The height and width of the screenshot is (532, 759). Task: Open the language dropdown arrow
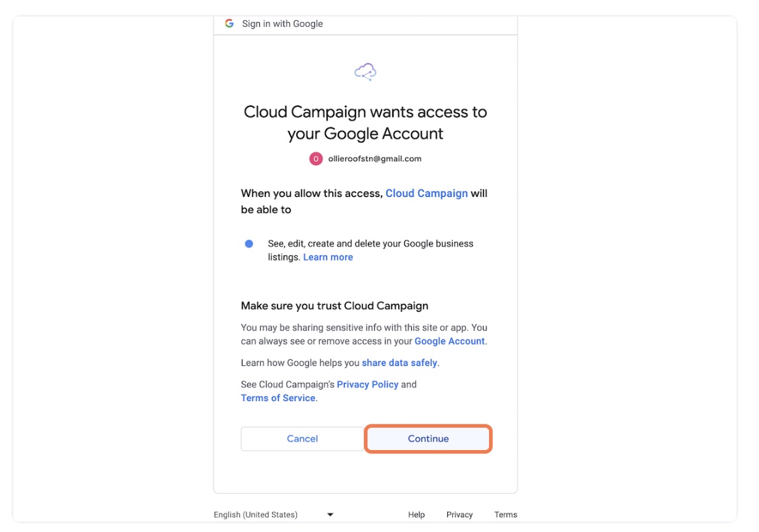(330, 515)
